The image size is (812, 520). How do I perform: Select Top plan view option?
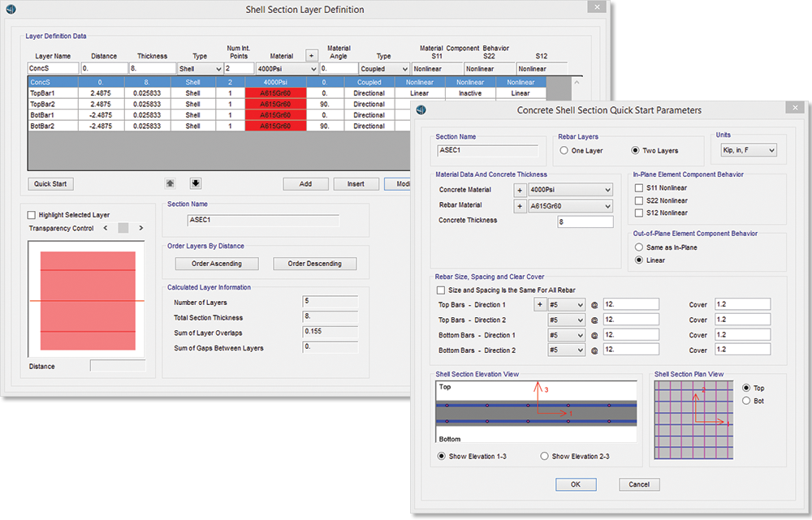pyautogui.click(x=746, y=388)
